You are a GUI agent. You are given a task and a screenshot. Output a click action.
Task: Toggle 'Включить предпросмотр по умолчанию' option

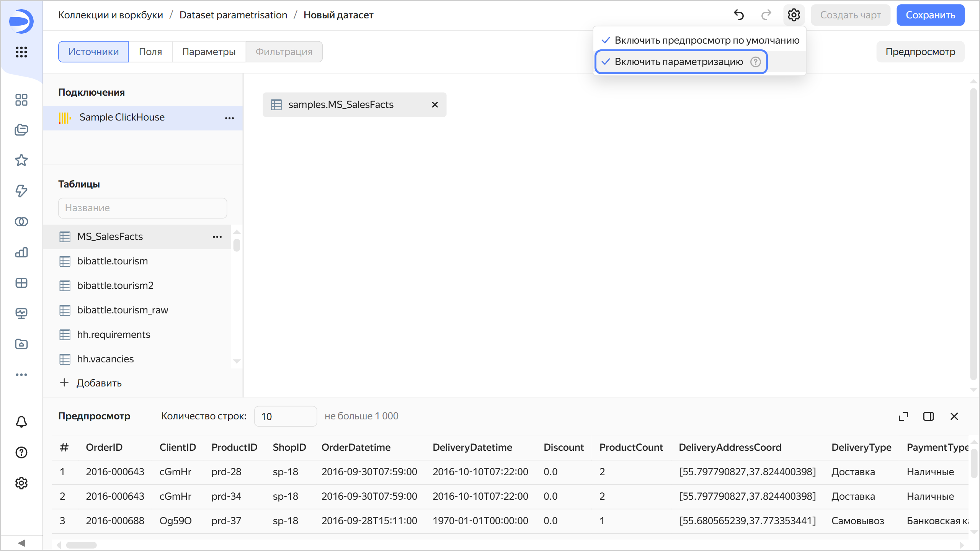click(x=706, y=40)
